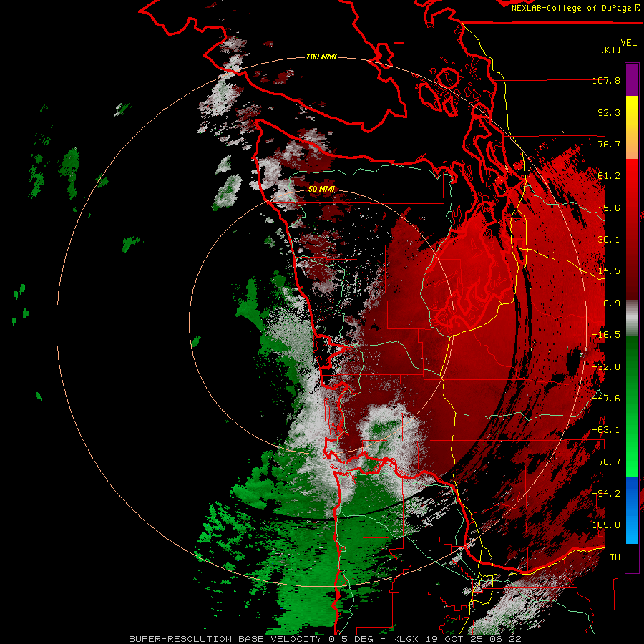Click the -32.0 velocity scale value
The height and width of the screenshot is (644, 644).
tap(606, 367)
